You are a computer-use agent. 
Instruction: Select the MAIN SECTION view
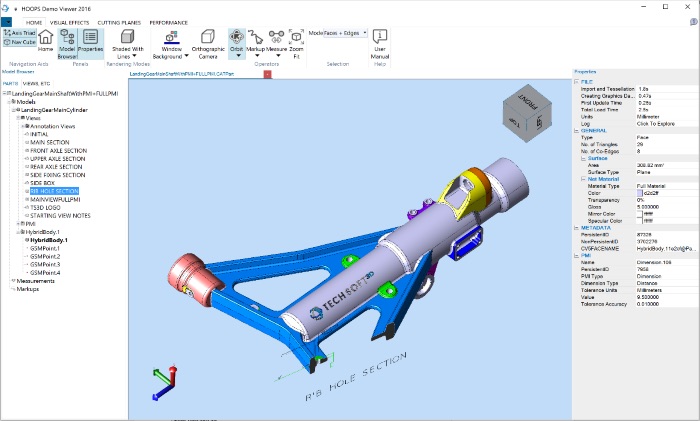[x=50, y=142]
